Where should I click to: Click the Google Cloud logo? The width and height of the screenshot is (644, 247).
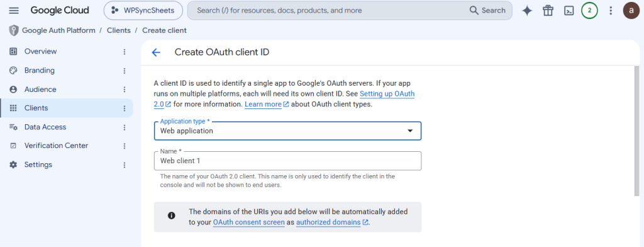click(x=60, y=10)
